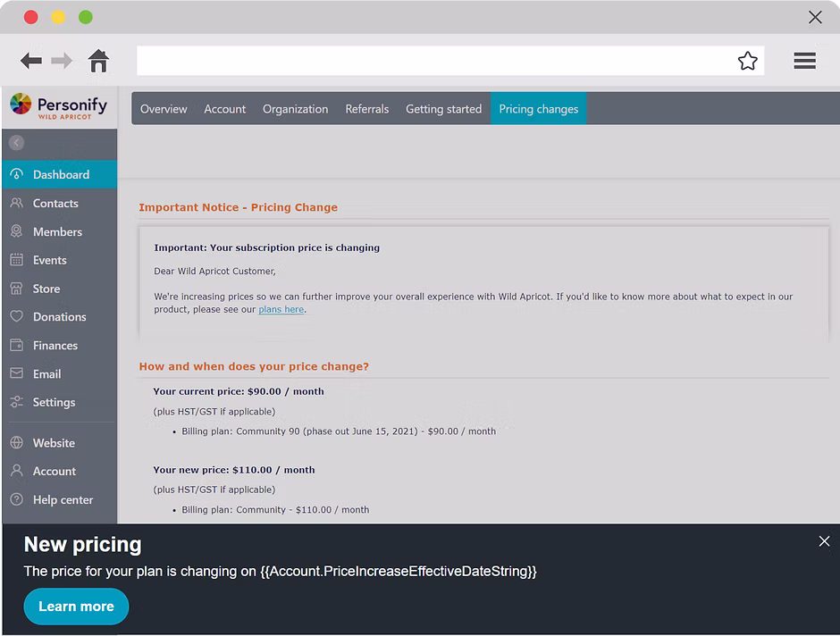
Task: Click the Website globe icon
Action: 17,443
